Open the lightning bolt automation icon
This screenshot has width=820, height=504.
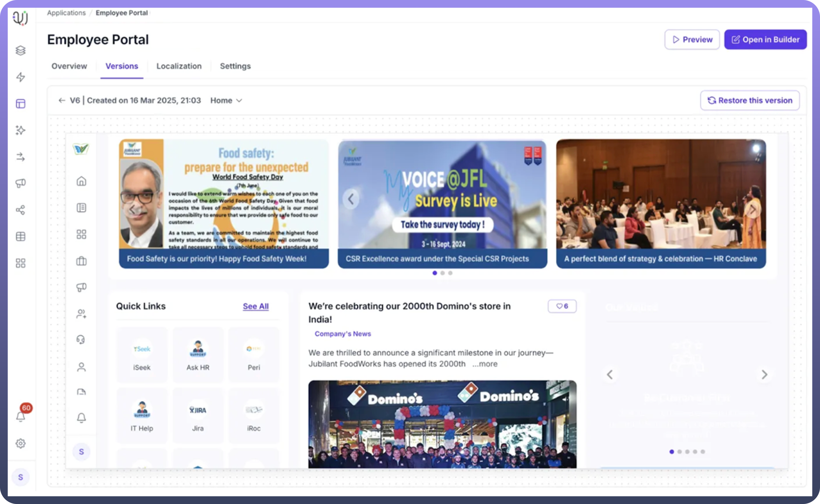(21, 77)
